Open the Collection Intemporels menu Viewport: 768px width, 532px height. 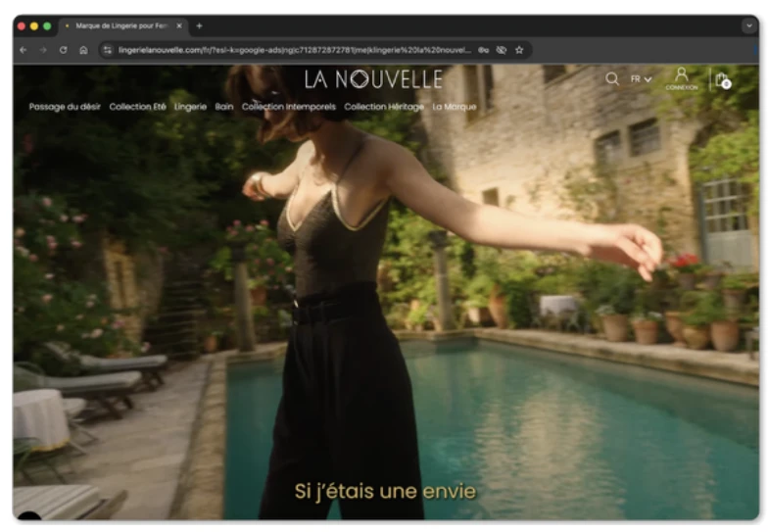288,106
